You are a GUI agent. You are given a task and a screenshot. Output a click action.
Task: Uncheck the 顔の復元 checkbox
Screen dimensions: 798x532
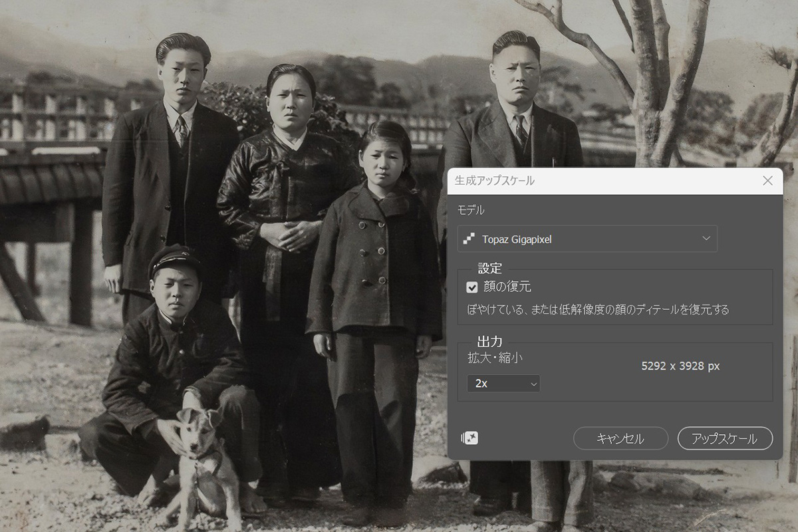(x=472, y=287)
